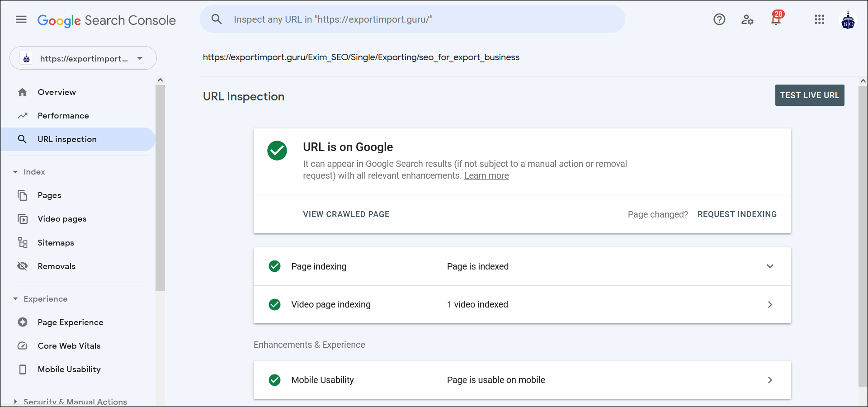
Task: Expand Security & Manual Actions section
Action: (15, 402)
